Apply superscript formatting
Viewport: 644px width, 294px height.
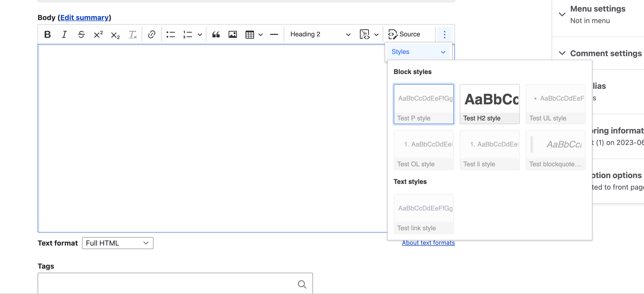[x=98, y=34]
